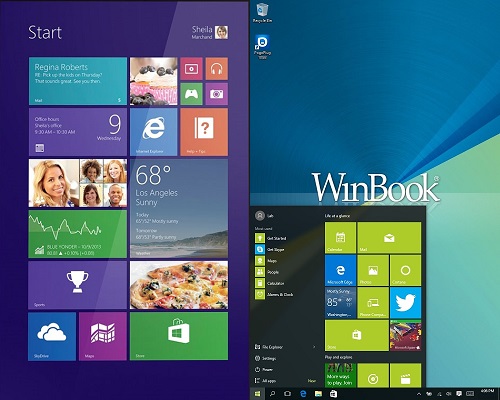This screenshot has width=500, height=400.
Task: Click the taskbar Search magnifier icon
Action: [x=273, y=394]
